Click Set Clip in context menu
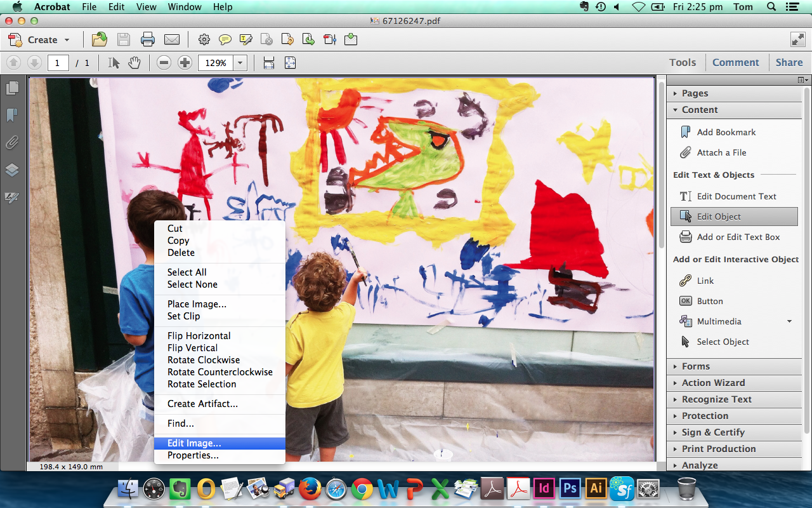The width and height of the screenshot is (812, 508). [219, 316]
